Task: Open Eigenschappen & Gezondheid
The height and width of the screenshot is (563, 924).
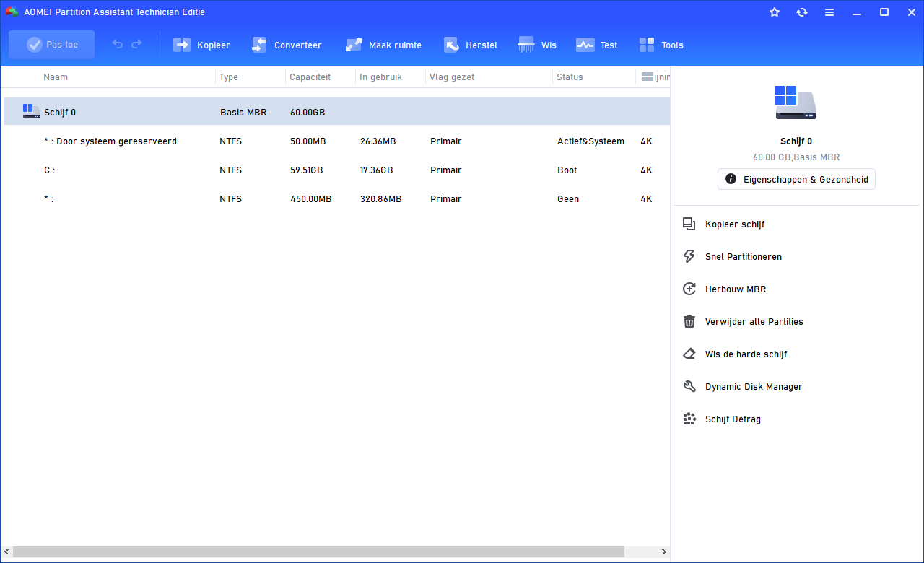Action: [796, 179]
